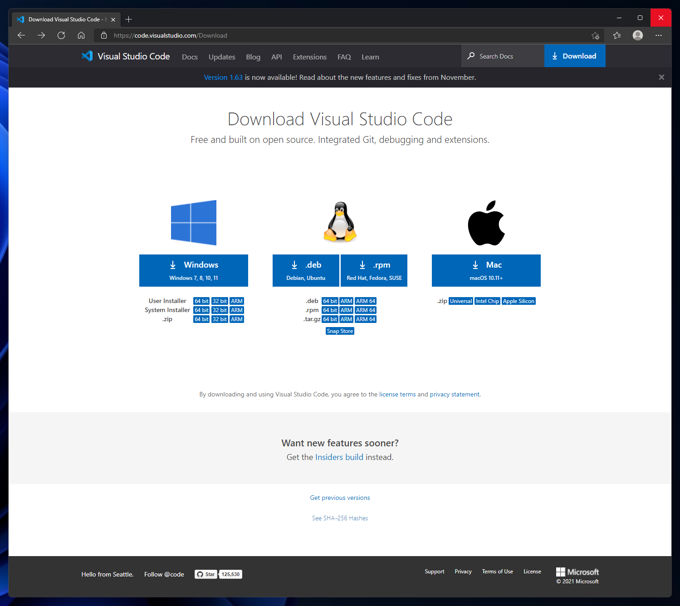
Task: Click the Search Docs field
Action: 503,56
